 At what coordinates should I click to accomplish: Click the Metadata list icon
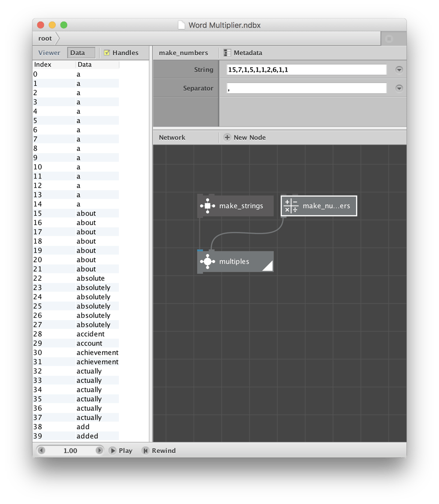[x=227, y=53]
